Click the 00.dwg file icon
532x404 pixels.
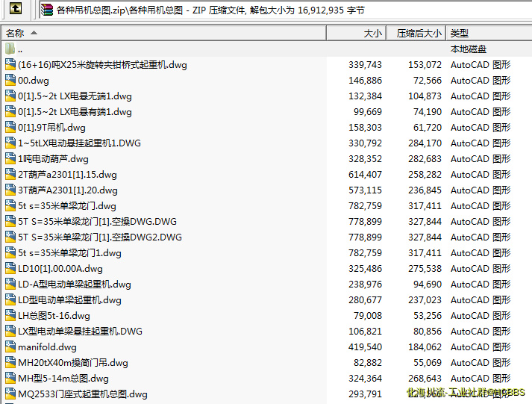[10, 80]
